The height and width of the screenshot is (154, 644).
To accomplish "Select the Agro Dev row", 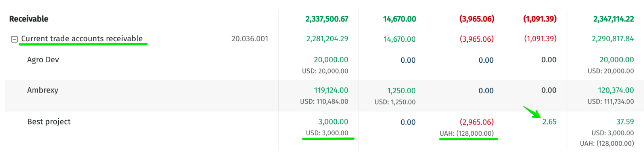I will (324, 65).
